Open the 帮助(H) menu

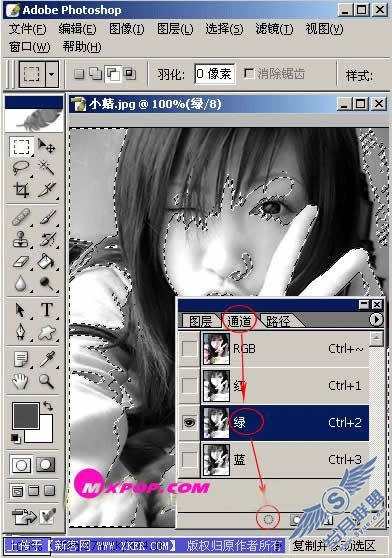click(x=82, y=47)
